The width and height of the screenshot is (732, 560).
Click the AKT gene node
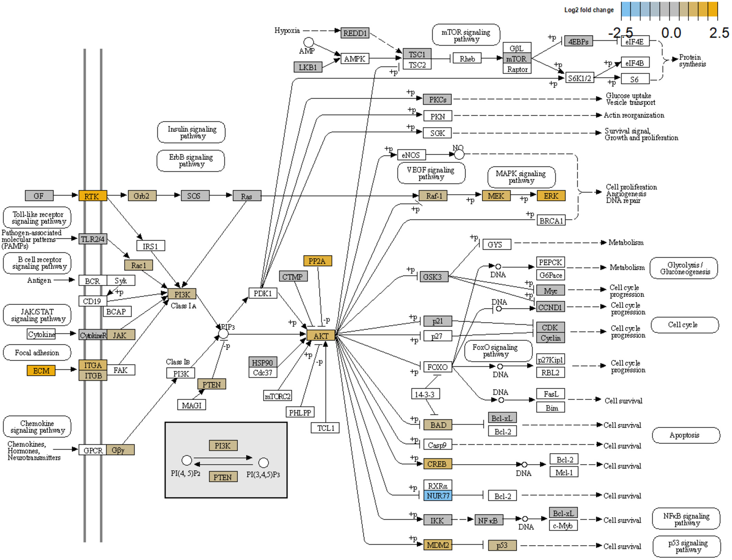(321, 336)
